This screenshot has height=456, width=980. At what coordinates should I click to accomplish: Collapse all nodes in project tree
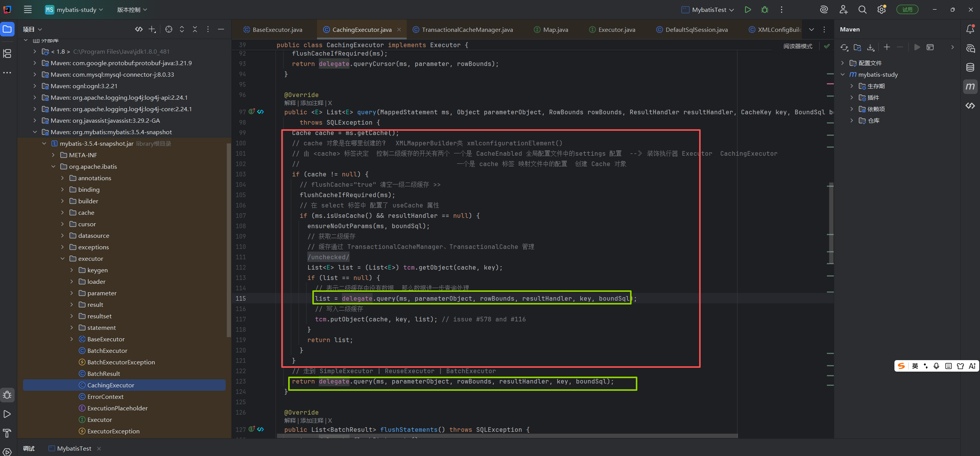coord(195,29)
